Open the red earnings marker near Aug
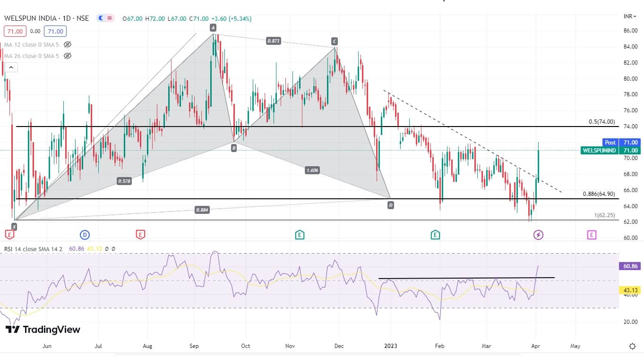This screenshot has width=644, height=356. [140, 235]
